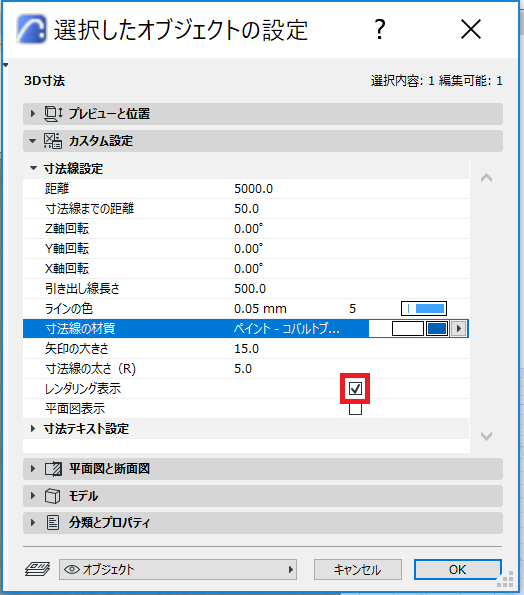Expand the モデル panel
Image resolution: width=524 pixels, height=595 pixels.
[x=33, y=496]
